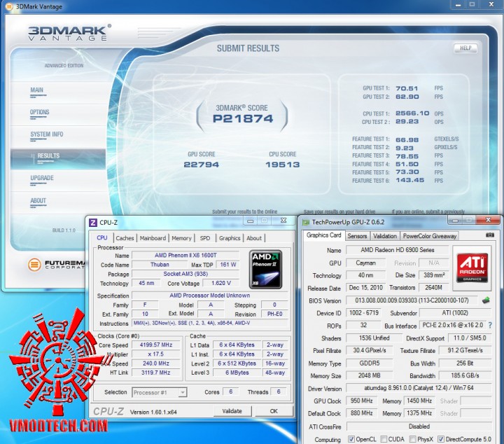Click the OK button in CPU-Z
The height and width of the screenshot is (444, 504).
click(274, 411)
